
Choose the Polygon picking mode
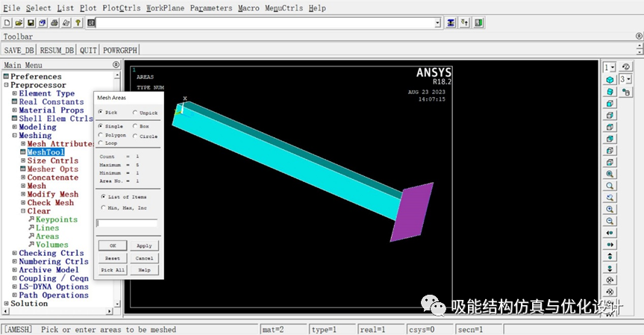tap(101, 134)
